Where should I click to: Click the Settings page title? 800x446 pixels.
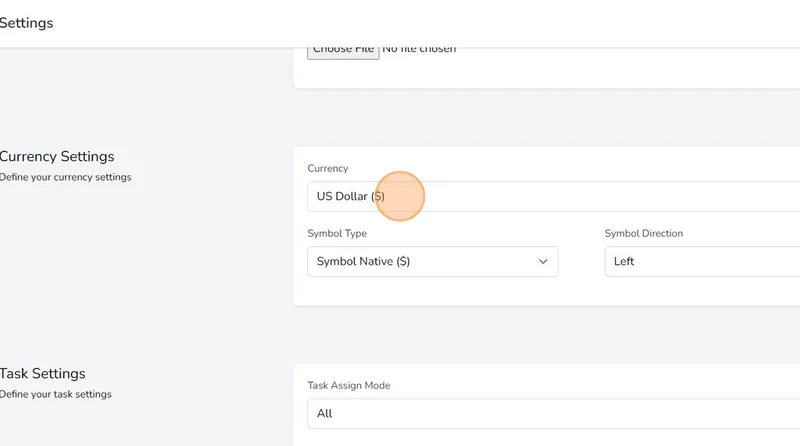click(x=26, y=23)
